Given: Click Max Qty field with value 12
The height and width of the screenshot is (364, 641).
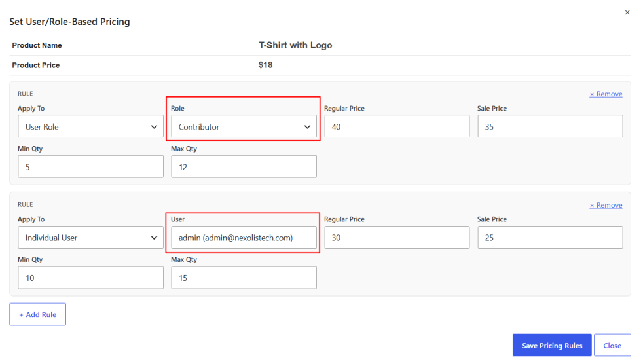Looking at the screenshot, I should point(244,166).
